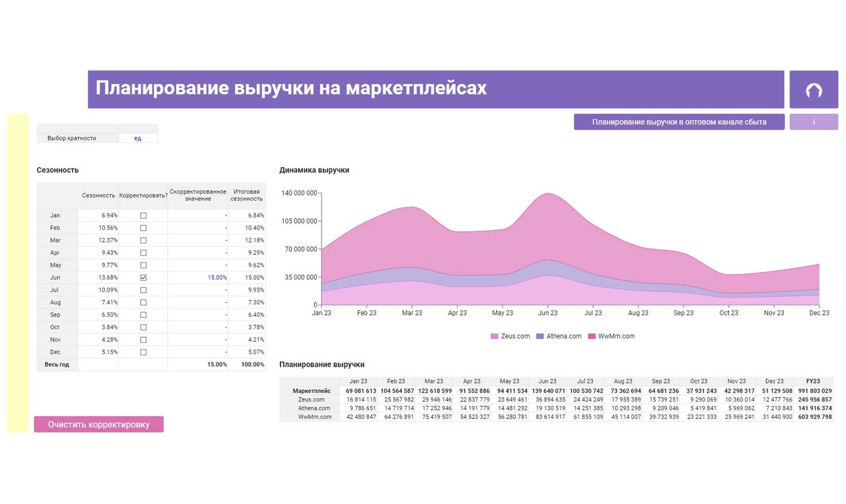Uncheck the Jun correction checkbox
The image size is (846, 504).
[143, 277]
